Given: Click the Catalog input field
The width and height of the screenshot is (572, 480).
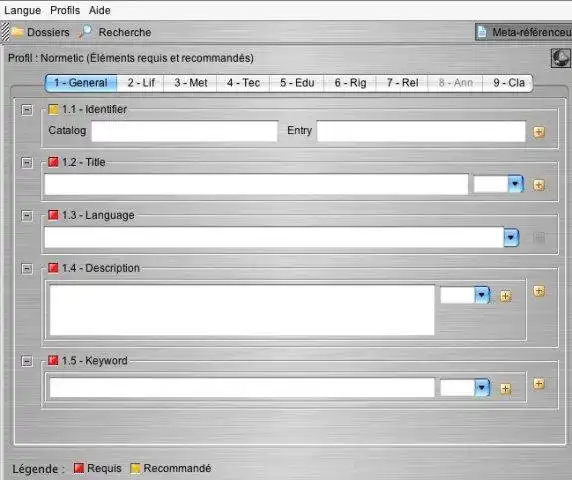Looking at the screenshot, I should [x=185, y=131].
